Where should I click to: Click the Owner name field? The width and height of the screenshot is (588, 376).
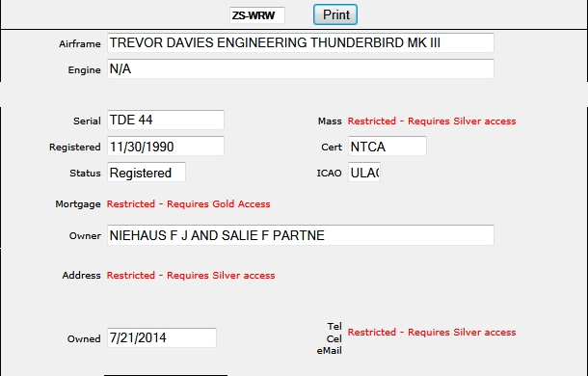[x=301, y=235]
